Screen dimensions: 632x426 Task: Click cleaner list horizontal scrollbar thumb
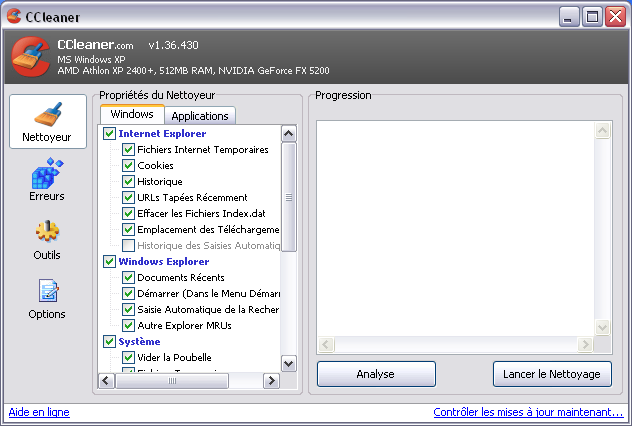[x=172, y=380]
